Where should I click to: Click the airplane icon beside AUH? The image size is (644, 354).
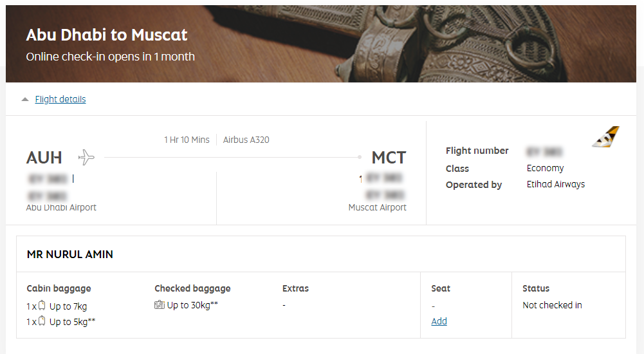coord(86,157)
